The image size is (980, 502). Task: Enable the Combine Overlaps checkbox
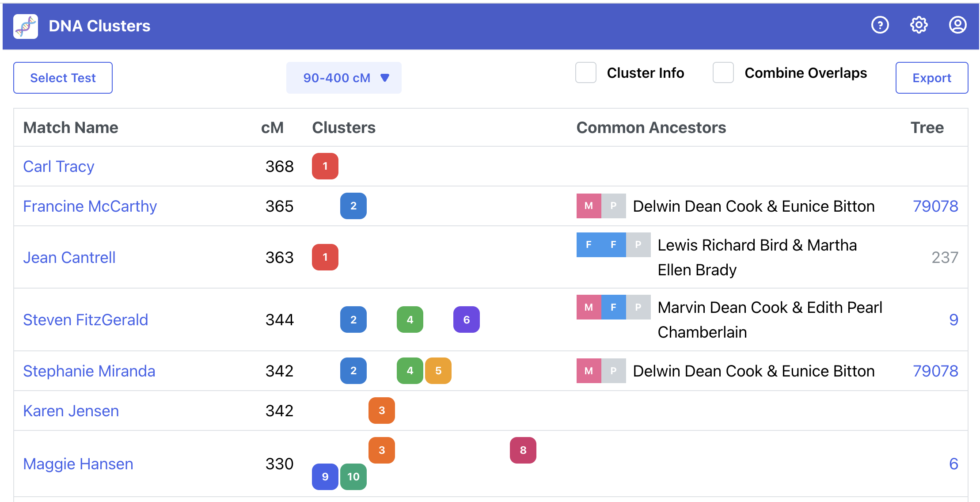tap(723, 73)
